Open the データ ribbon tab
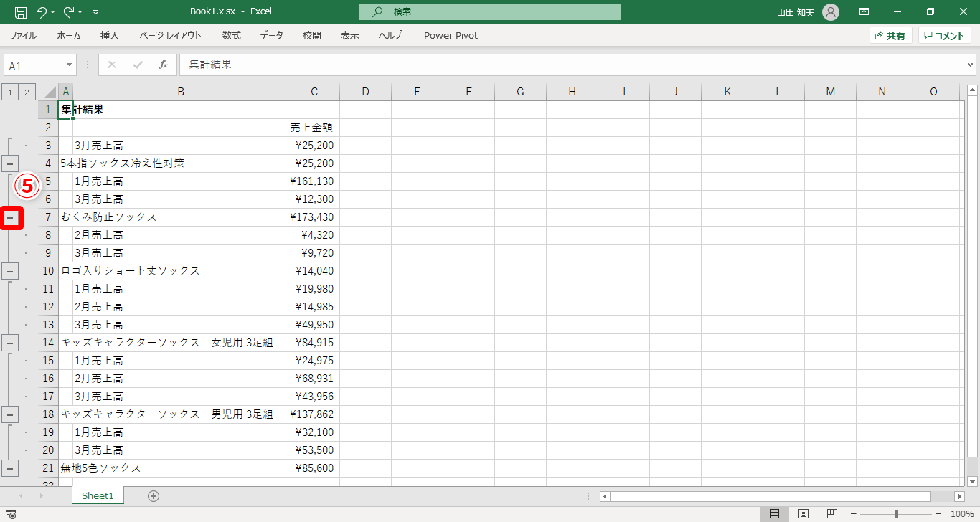This screenshot has width=980, height=522. pyautogui.click(x=271, y=35)
